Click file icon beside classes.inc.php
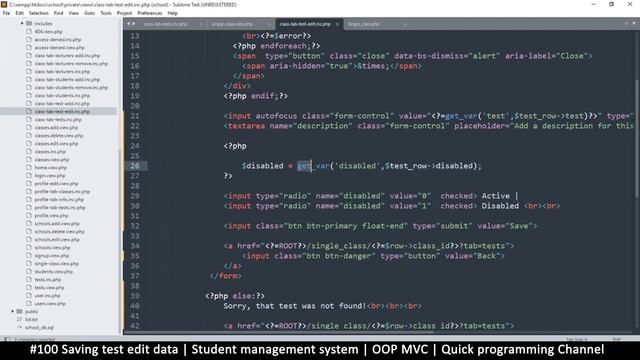640x360 pixels. [29, 151]
